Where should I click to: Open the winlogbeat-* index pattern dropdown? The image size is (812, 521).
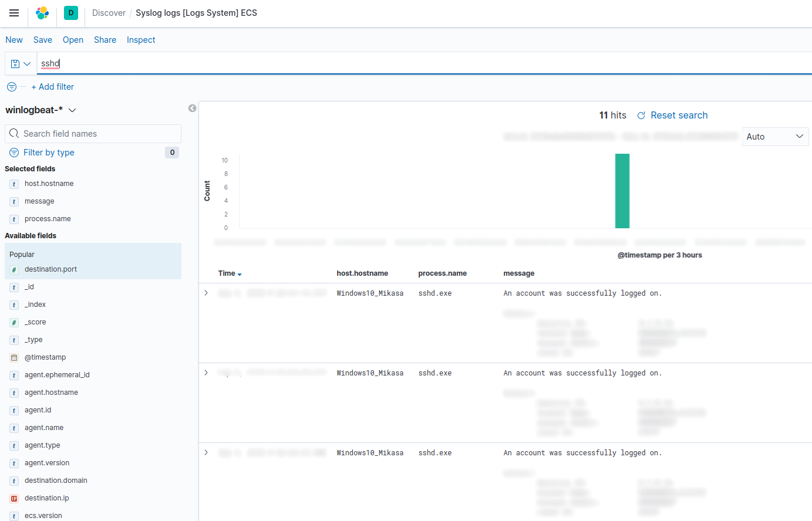point(41,110)
